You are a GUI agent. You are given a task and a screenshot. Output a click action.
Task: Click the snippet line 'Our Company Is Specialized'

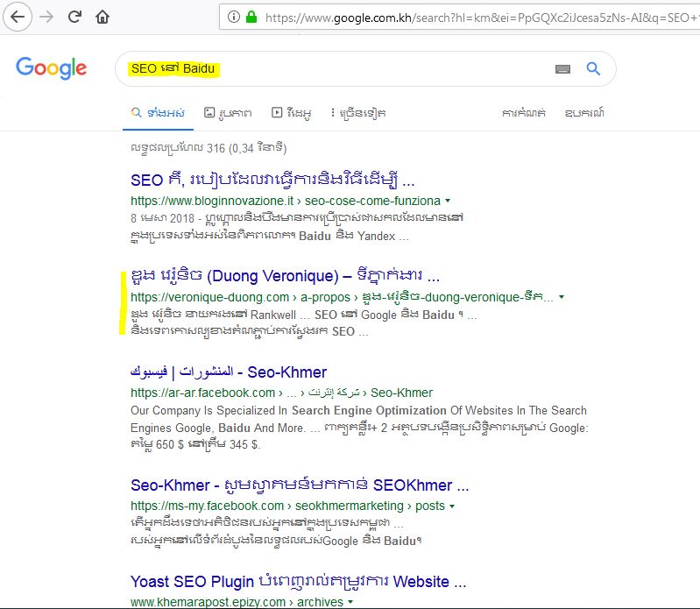(x=358, y=410)
